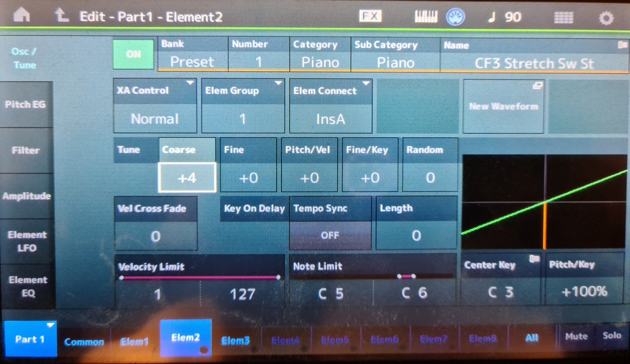Viewport: 630px width, 364px height.
Task: Select Coarse tune value +4
Action: [187, 177]
